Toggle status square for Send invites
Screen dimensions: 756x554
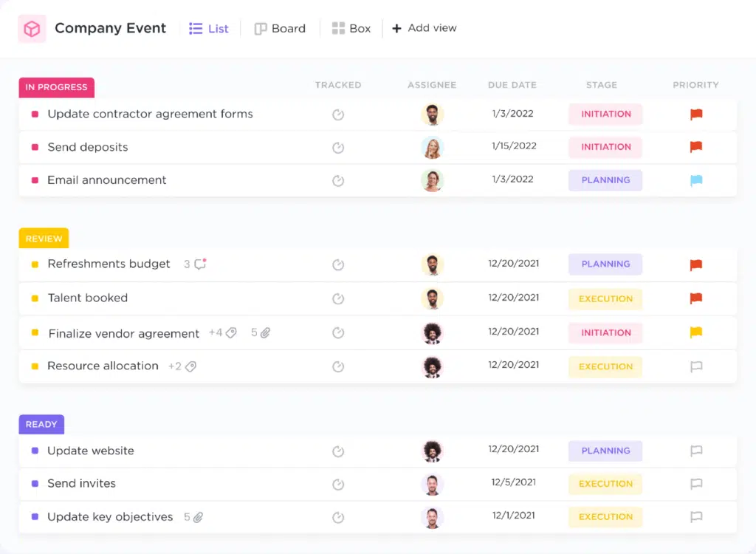[x=35, y=484]
